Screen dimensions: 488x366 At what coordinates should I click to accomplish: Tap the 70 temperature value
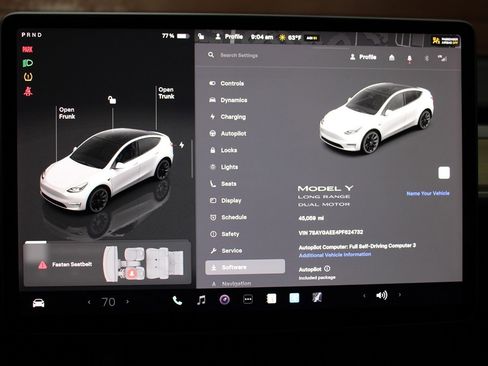point(108,302)
